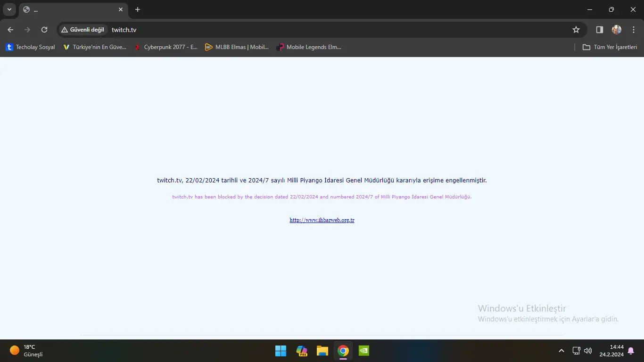This screenshot has width=644, height=362.
Task: Open the notification bell icon
Action: point(631,351)
